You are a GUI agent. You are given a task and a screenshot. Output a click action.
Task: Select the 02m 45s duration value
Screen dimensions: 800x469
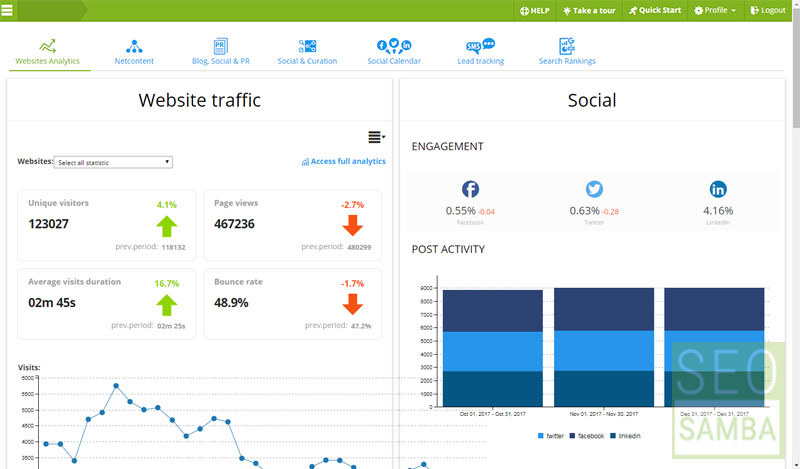pyautogui.click(x=52, y=303)
